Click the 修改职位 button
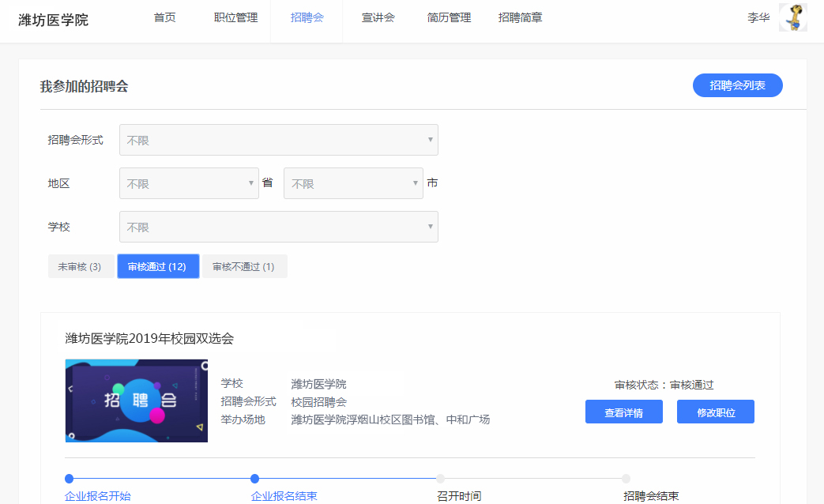Viewport: 824px width, 504px height. [x=715, y=412]
